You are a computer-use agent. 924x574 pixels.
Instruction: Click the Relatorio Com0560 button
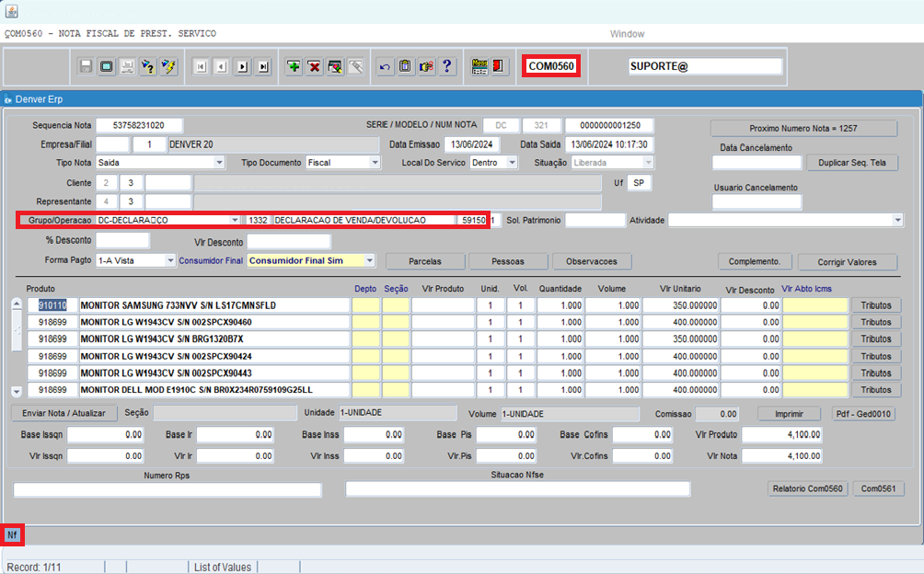pyautogui.click(x=807, y=488)
